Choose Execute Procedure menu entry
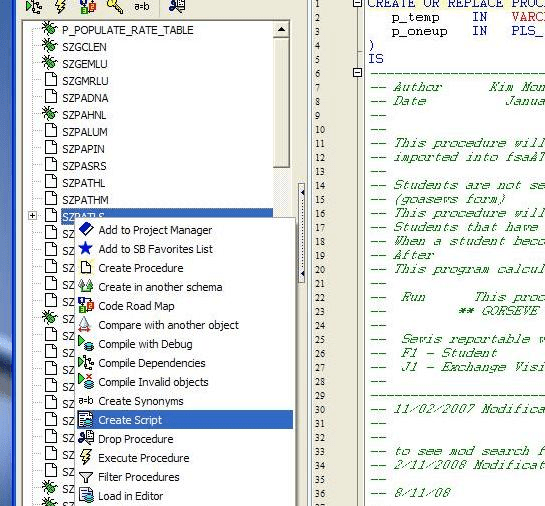The height and width of the screenshot is (506, 545). click(185, 458)
